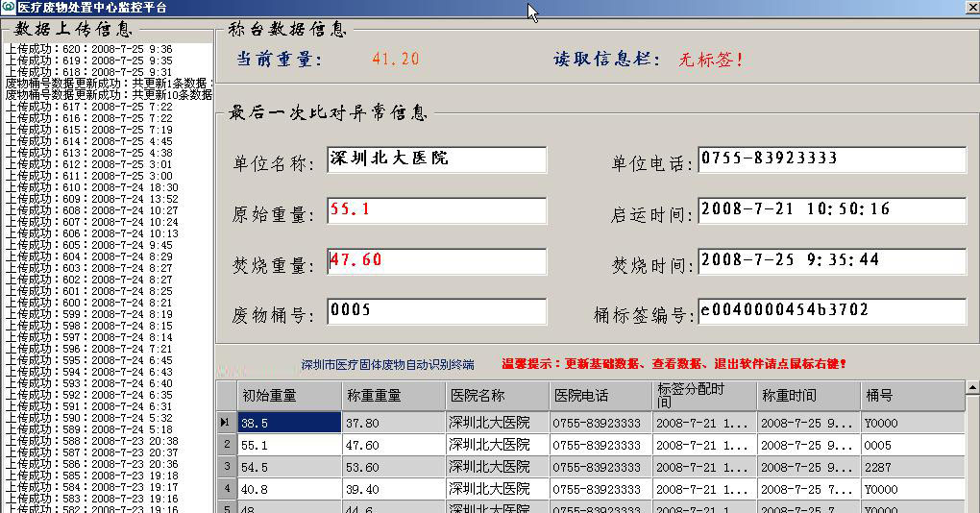Click the bucket number cell 2287
This screenshot has height=513, width=980.
(x=911, y=467)
